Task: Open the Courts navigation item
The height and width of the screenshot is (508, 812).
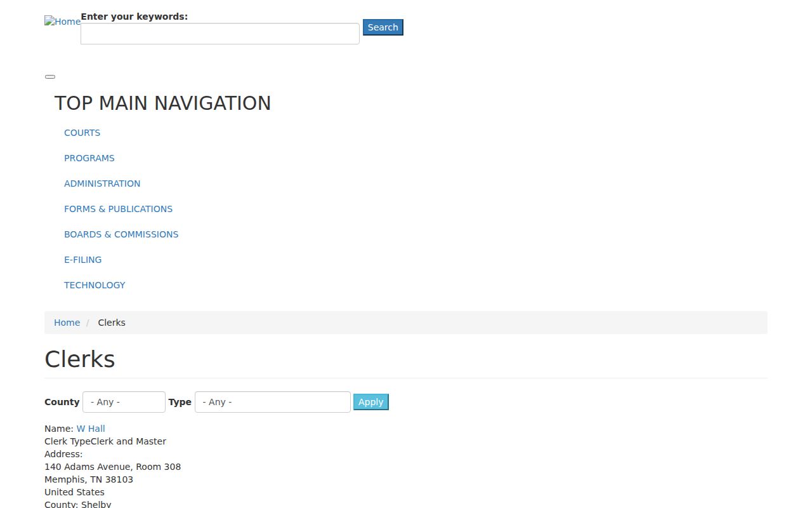Action: coord(82,133)
